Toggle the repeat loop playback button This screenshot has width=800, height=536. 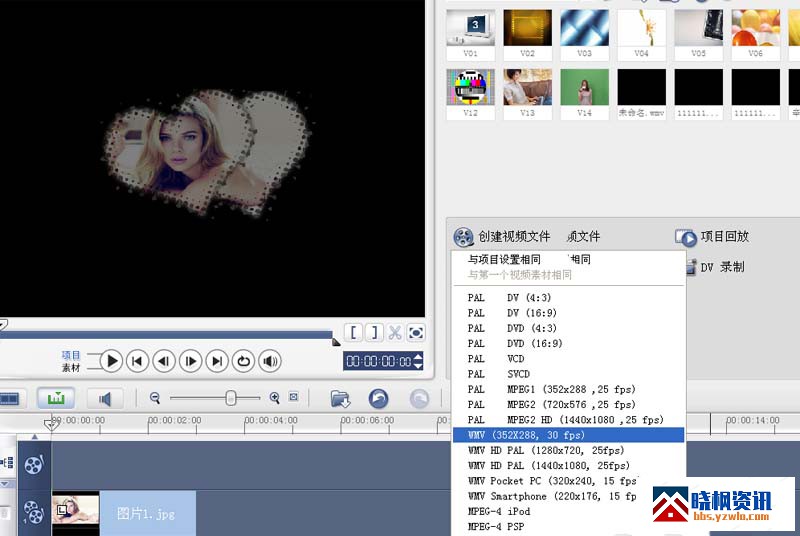point(242,361)
